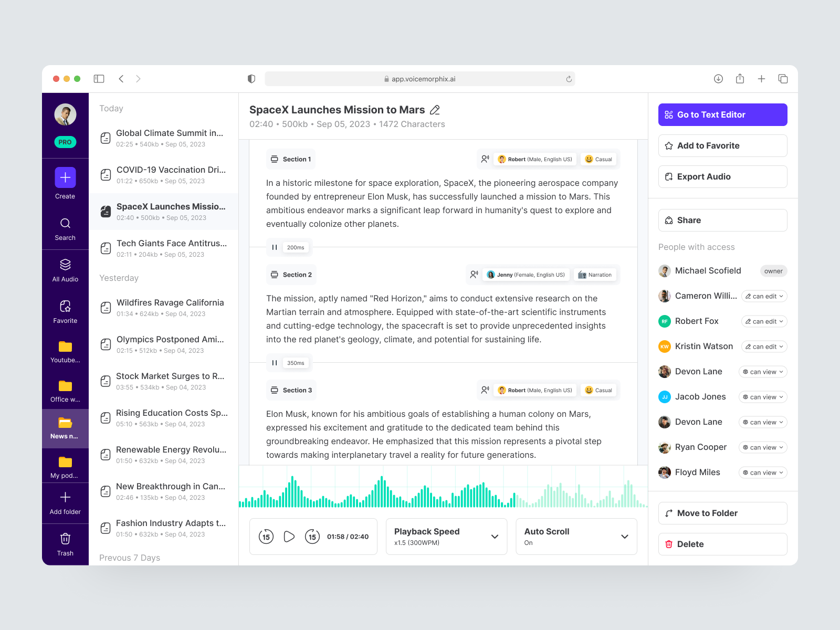
Task: Select the News folder in the sidebar
Action: tap(65, 428)
